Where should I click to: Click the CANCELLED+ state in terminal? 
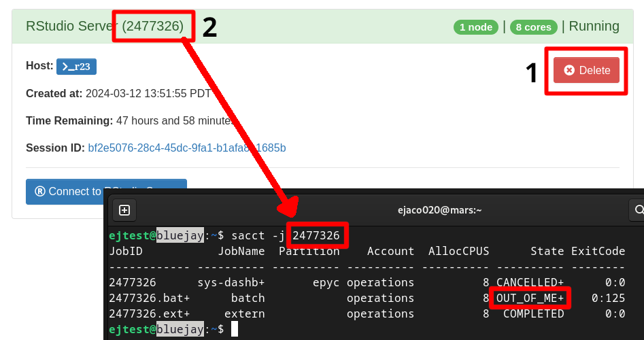(530, 282)
